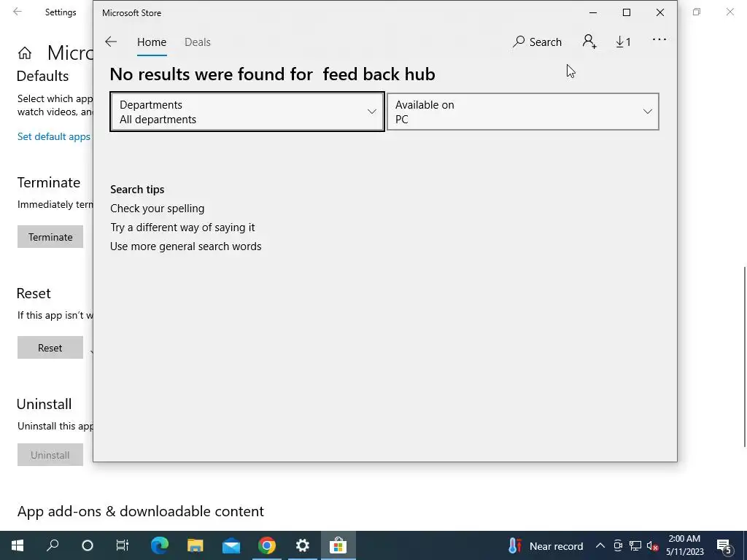Open the Near record weather widget

pos(546,545)
